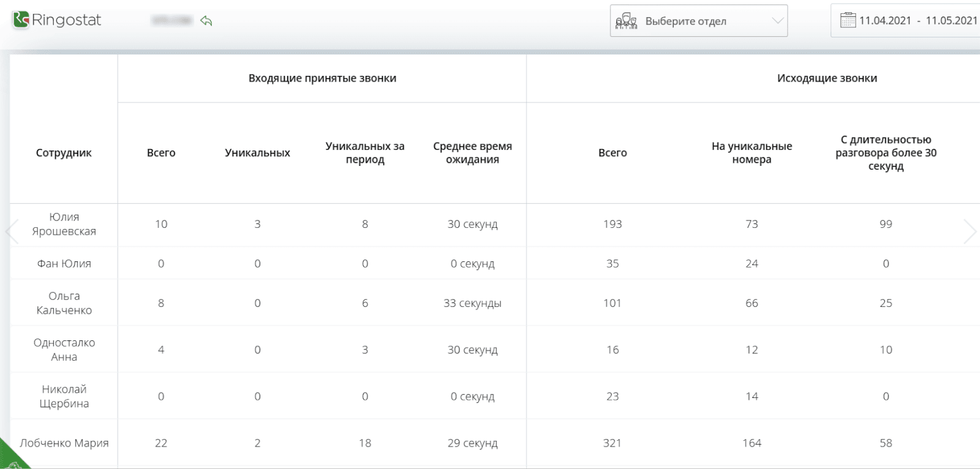This screenshot has width=980, height=469.
Task: Open the Лобченко Мария employee row
Action: pos(64,443)
